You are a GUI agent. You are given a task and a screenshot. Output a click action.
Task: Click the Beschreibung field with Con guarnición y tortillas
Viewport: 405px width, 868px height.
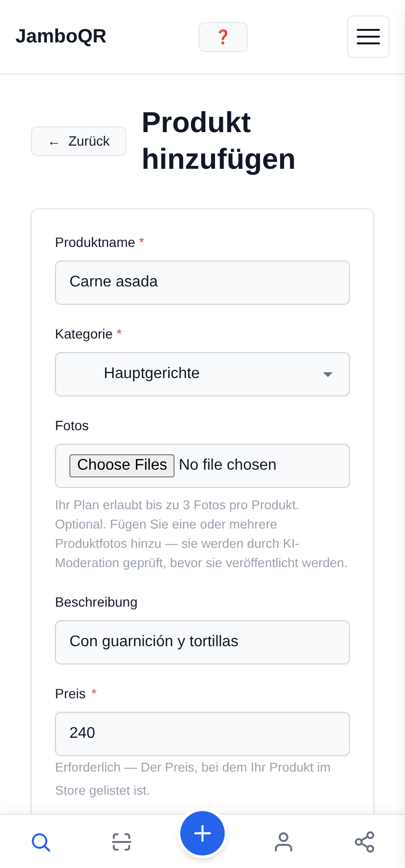202,642
